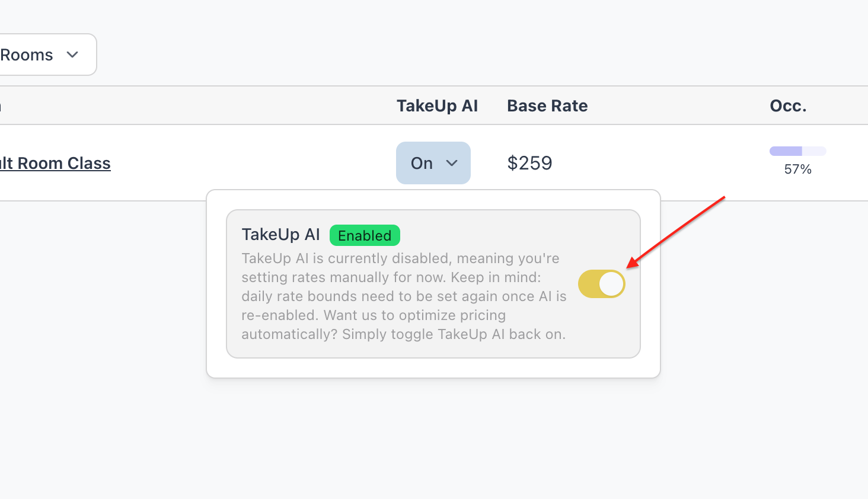The width and height of the screenshot is (868, 499).
Task: Open the Rooms dropdown selector
Action: pyautogui.click(x=42, y=55)
